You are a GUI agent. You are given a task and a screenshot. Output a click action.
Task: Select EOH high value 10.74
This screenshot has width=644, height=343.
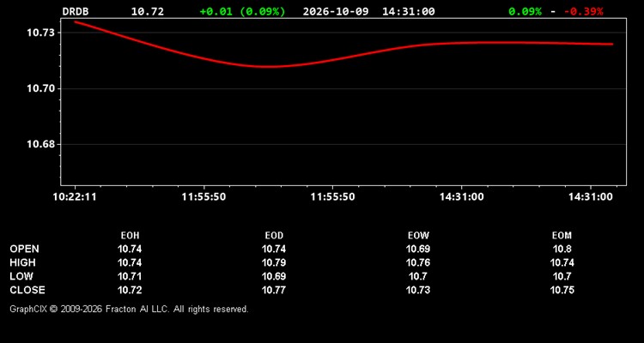[130, 262]
